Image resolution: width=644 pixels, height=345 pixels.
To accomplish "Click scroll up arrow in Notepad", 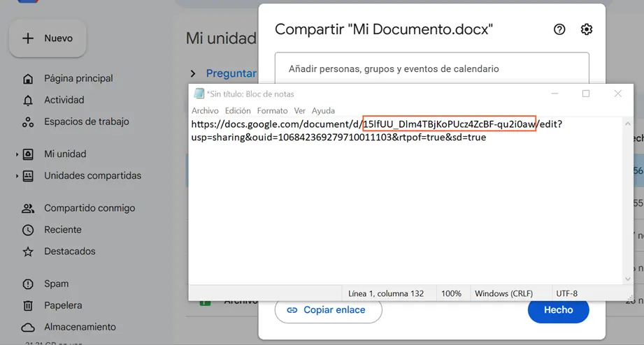I will [628, 124].
